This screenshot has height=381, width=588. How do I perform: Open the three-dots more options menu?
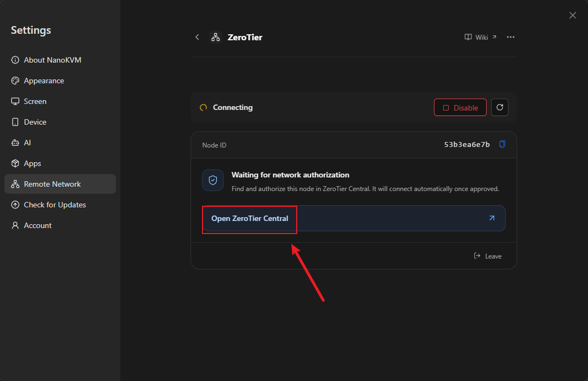(x=510, y=37)
